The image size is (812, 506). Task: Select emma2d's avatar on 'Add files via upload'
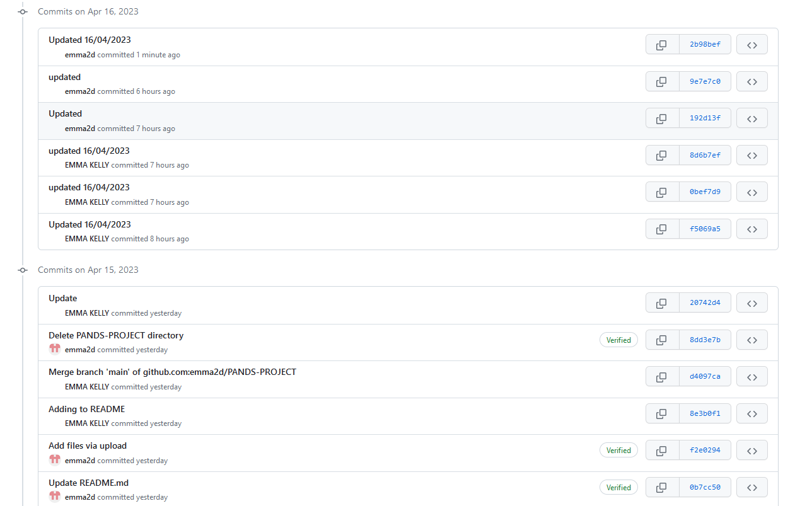[55, 459]
